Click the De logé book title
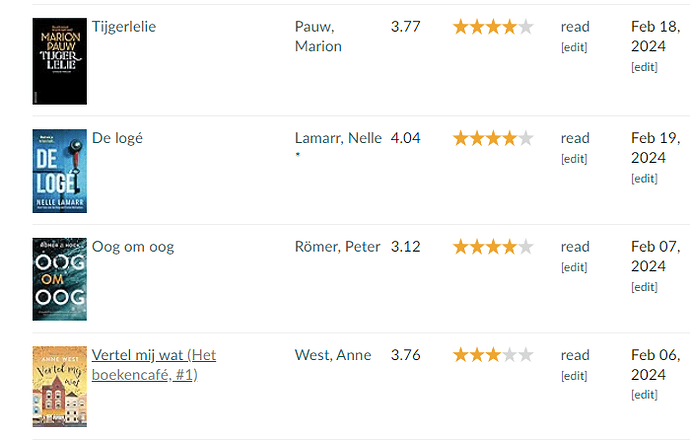The height and width of the screenshot is (440, 690). (x=117, y=138)
